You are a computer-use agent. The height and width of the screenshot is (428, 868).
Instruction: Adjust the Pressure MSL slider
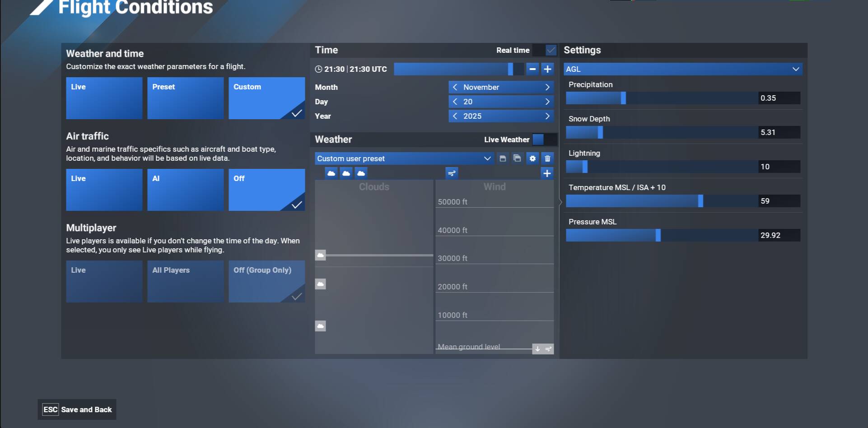pyautogui.click(x=662, y=235)
